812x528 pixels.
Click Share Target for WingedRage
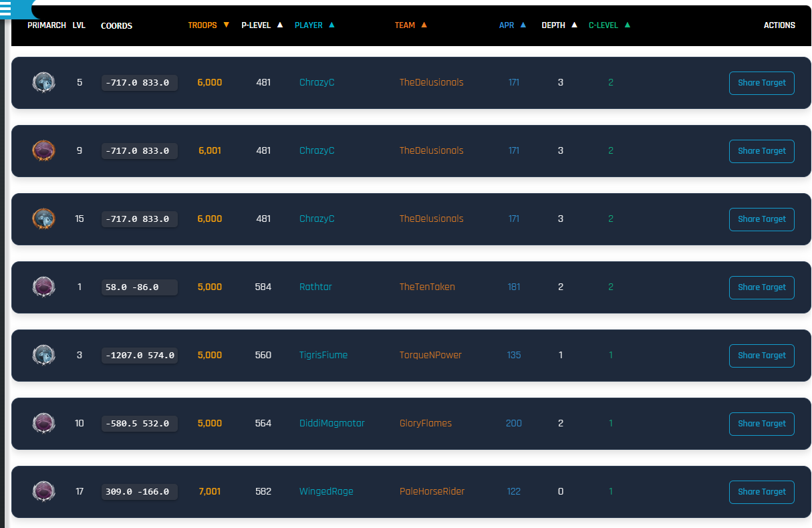coord(761,492)
